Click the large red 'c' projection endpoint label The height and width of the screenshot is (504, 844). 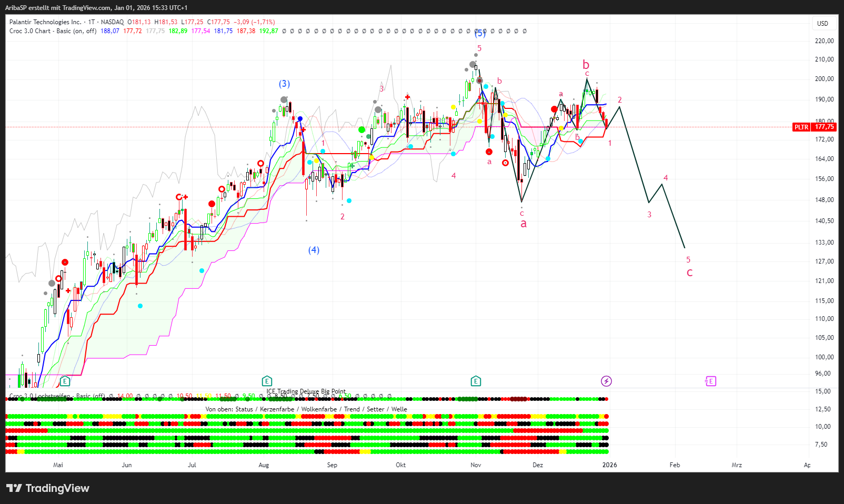click(689, 273)
